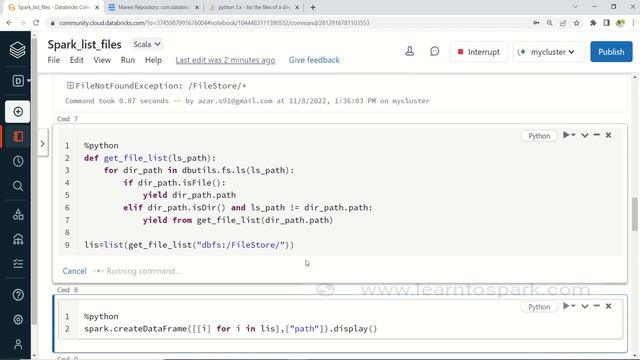Open the Workspace icon in sidebar
This screenshot has width=640, height=360.
pyautogui.click(x=18, y=136)
